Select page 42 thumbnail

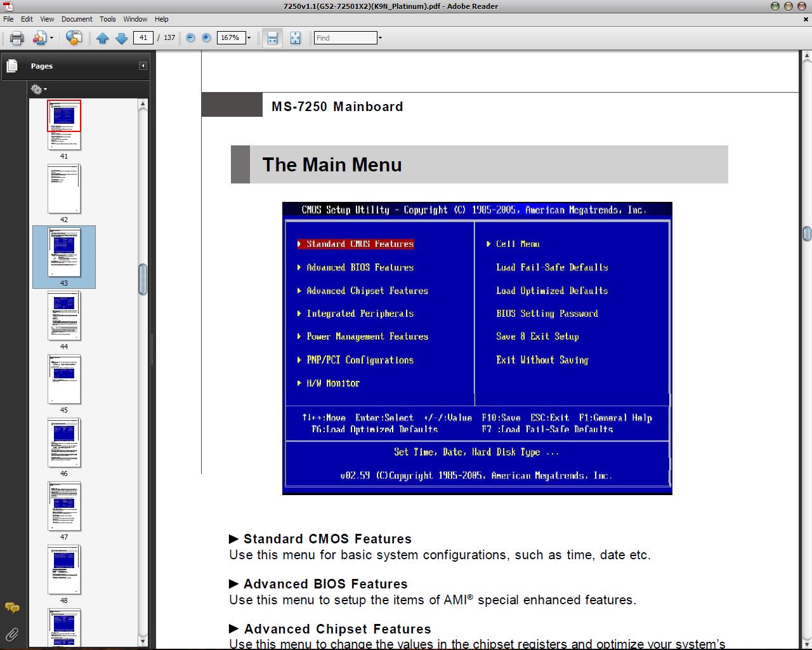pos(64,189)
